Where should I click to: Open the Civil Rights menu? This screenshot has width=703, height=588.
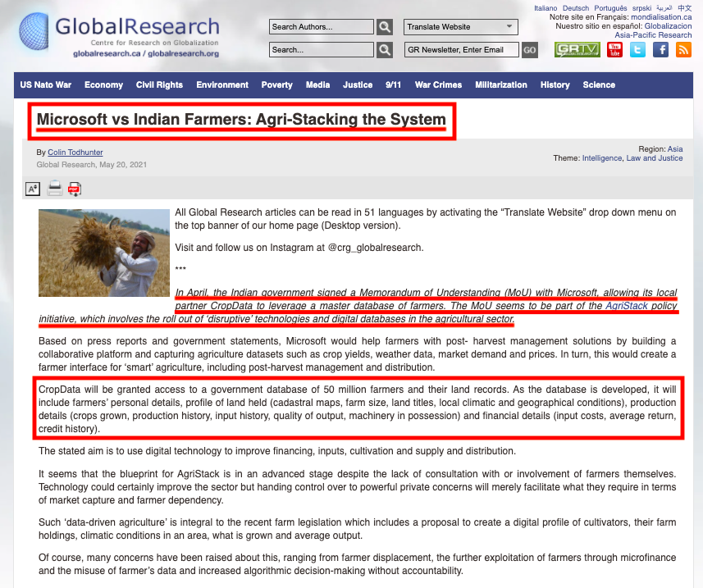click(160, 84)
